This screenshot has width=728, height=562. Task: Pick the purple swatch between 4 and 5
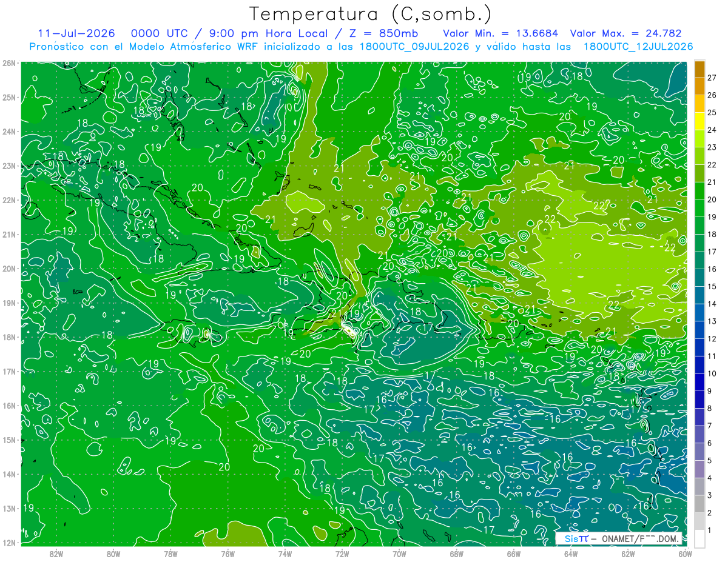pyautogui.click(x=699, y=469)
